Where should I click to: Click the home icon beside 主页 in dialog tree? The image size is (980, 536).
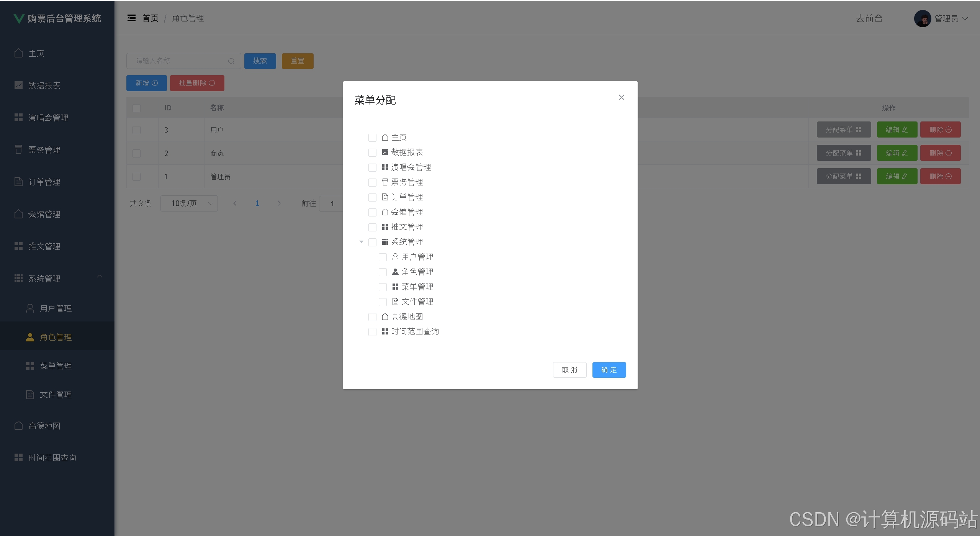tap(385, 137)
